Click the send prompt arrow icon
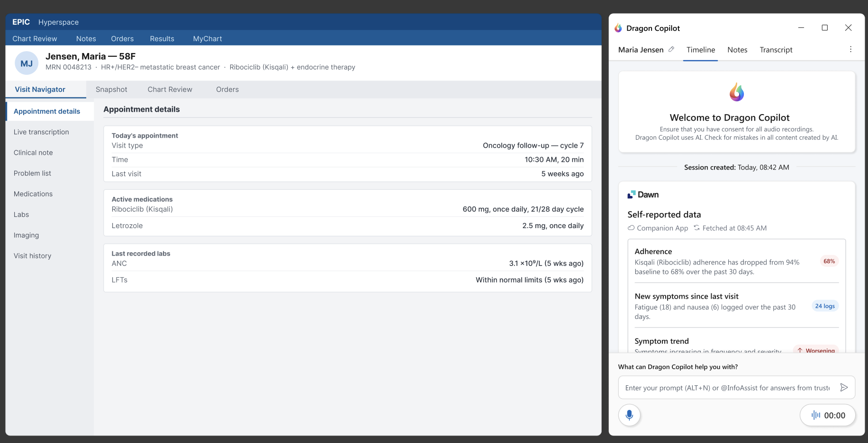This screenshot has width=868, height=443. pyautogui.click(x=844, y=388)
